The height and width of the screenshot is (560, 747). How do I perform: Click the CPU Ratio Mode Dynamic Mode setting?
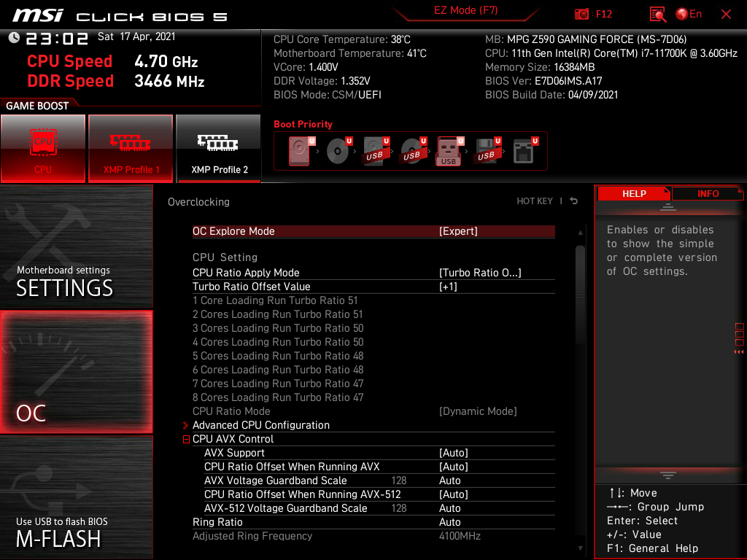click(373, 411)
